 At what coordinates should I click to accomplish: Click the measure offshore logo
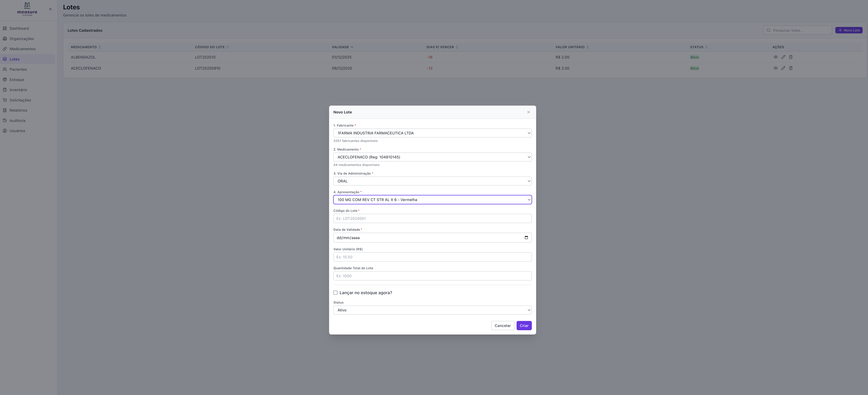tap(27, 9)
